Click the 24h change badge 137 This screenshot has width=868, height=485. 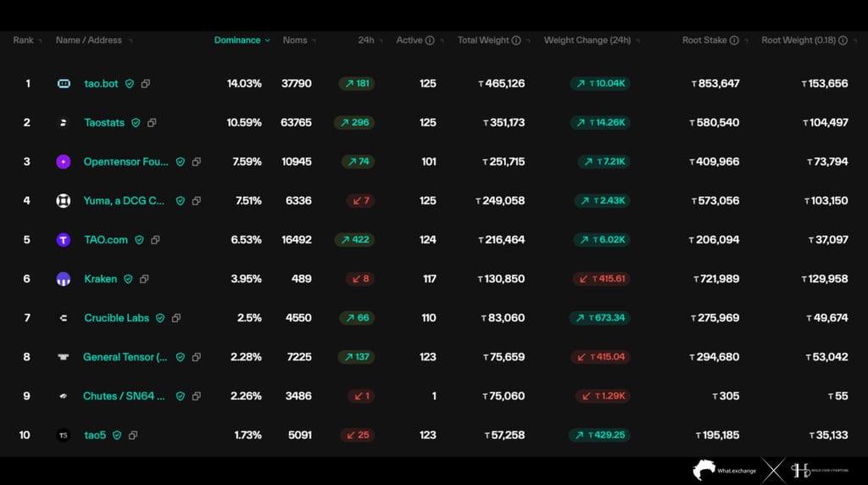point(357,357)
